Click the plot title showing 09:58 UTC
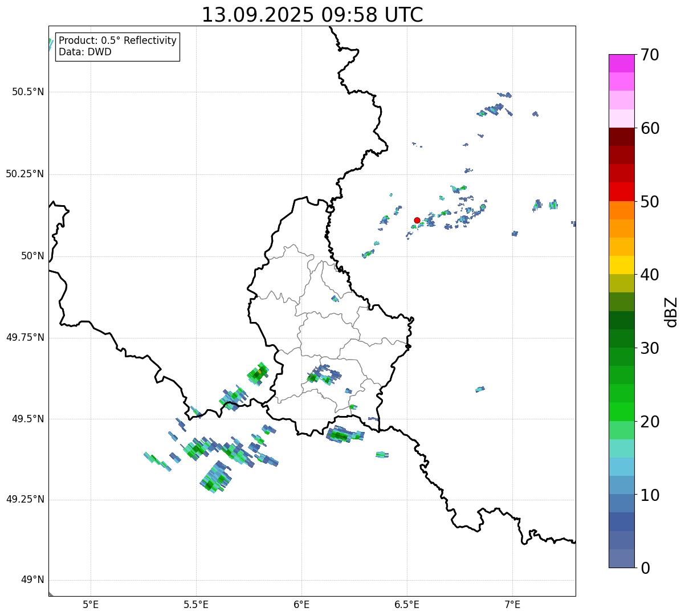Viewport: 685px width, 616px height. (312, 15)
